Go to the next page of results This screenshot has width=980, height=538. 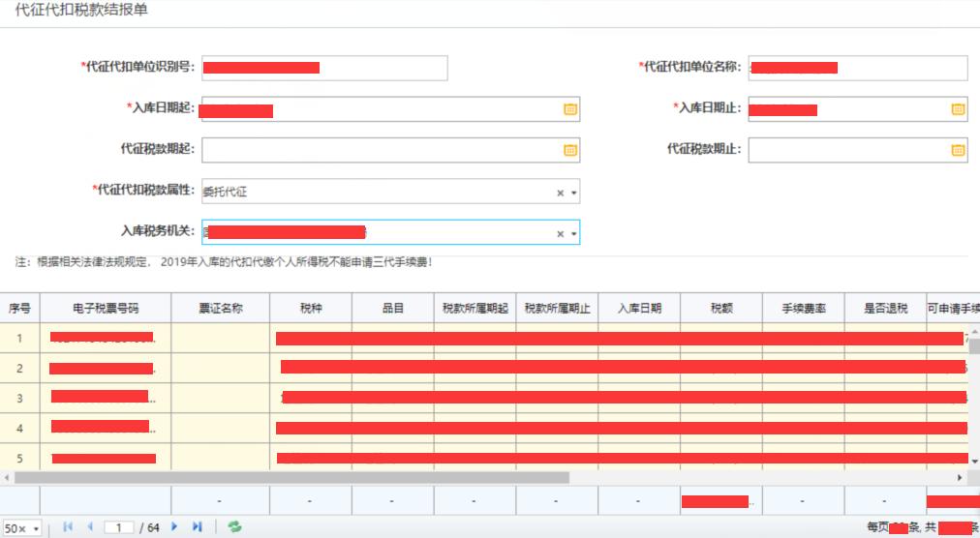tap(175, 527)
